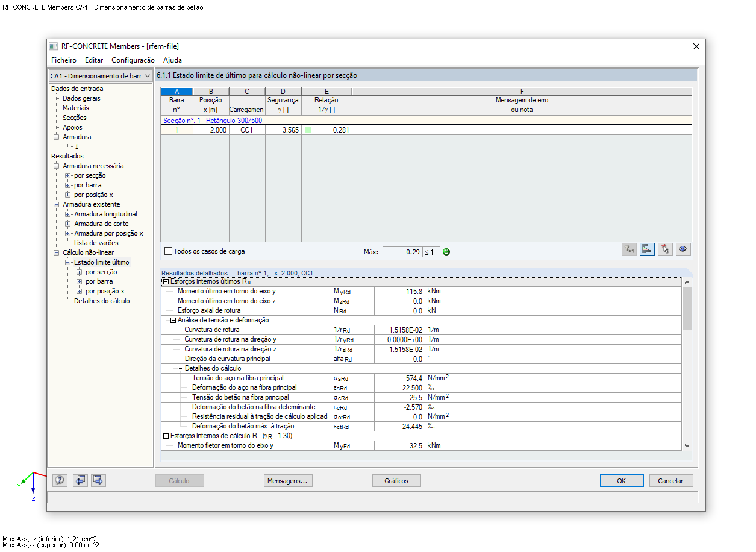The height and width of the screenshot is (552, 756).
Task: Toggle the colored relation bars icon
Action: pos(647,249)
